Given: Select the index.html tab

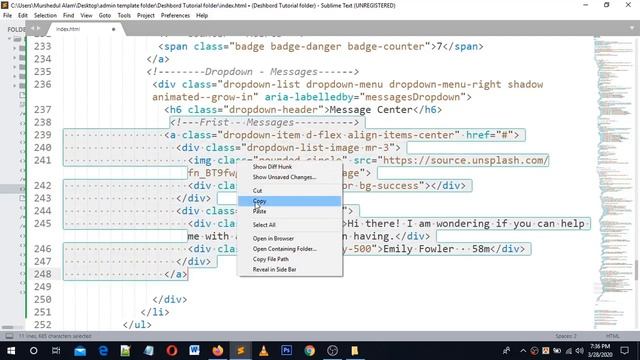Looking at the screenshot, I should pyautogui.click(x=86, y=29).
